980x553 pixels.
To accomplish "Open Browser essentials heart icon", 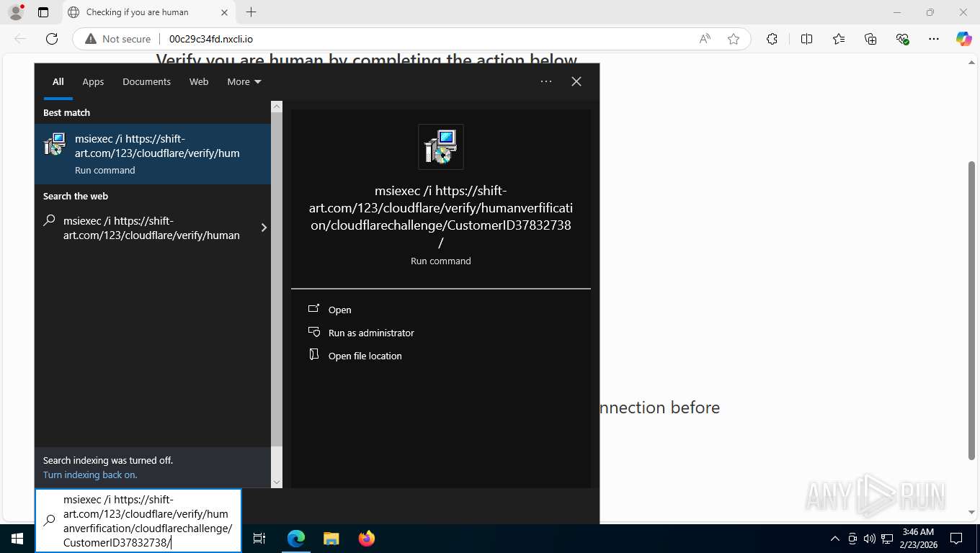I will coord(902,39).
